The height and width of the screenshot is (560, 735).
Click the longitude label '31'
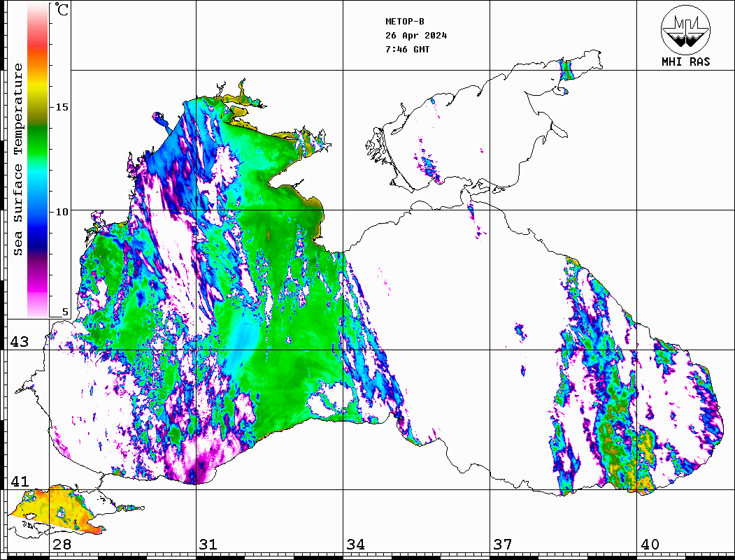(208, 545)
